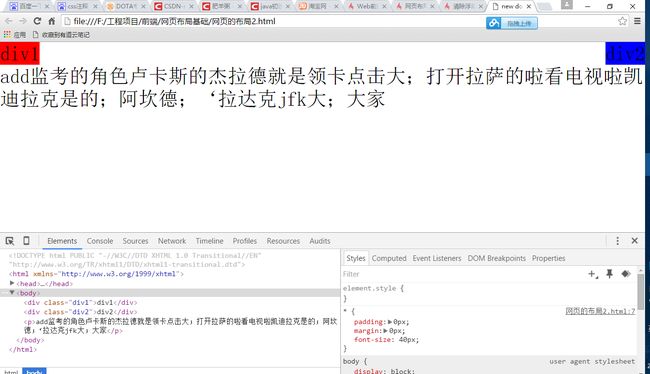Toggle device mode in DevTools

point(26,241)
